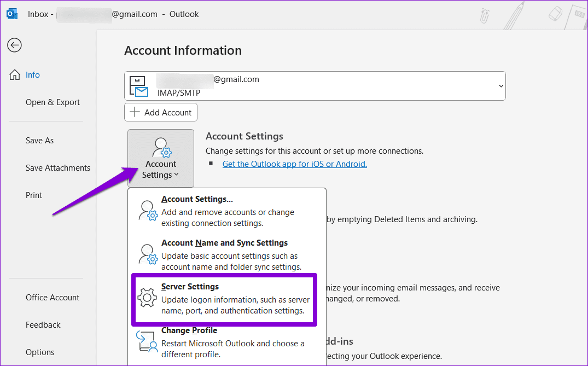Open Server Settings via its gear icon
The image size is (588, 366).
tap(147, 299)
